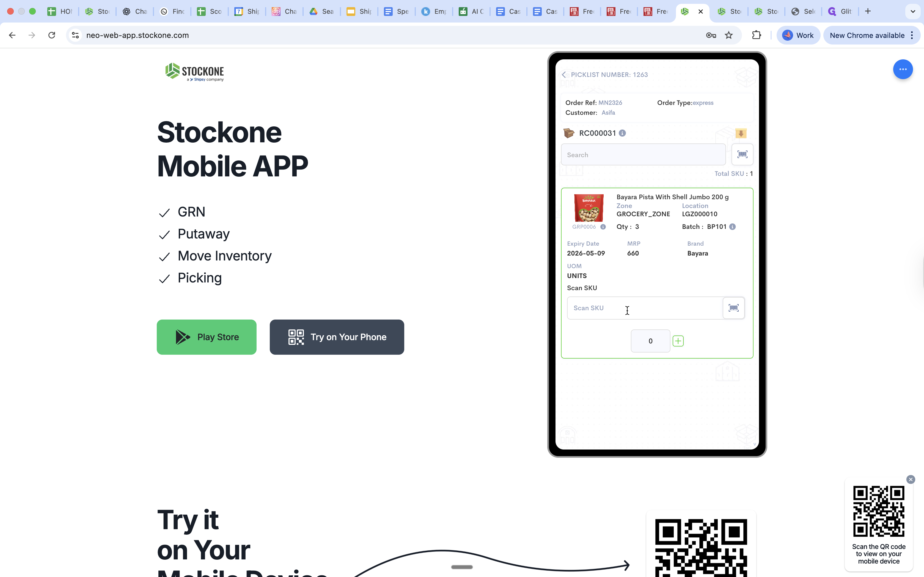The image size is (924, 577).
Task: Click the quantity field showing 0
Action: [650, 341]
